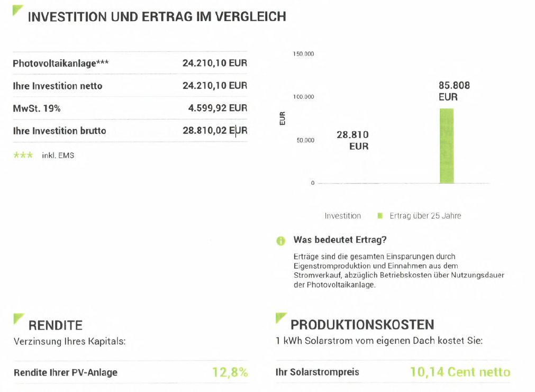Select the 10,14 Cent netto price
This screenshot has height=392, width=535.
[460, 372]
